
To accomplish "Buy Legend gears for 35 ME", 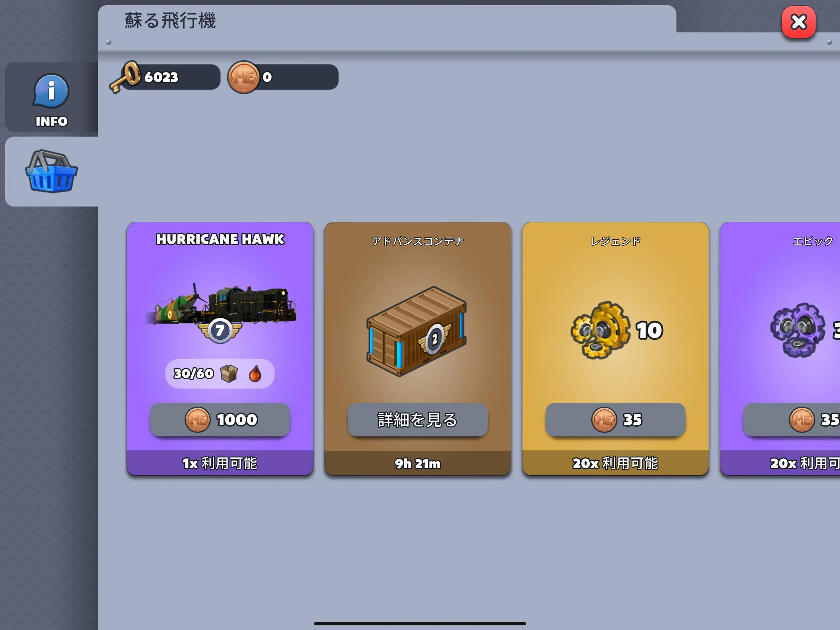I will [616, 420].
